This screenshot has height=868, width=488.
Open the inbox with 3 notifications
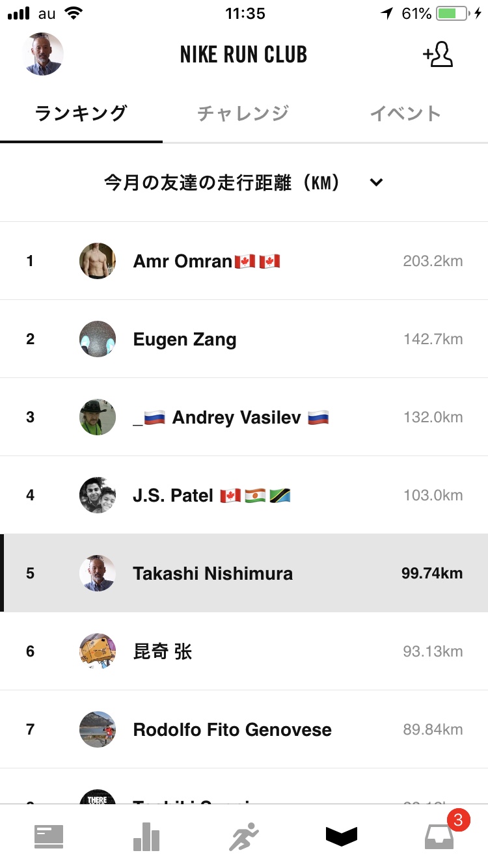[439, 836]
